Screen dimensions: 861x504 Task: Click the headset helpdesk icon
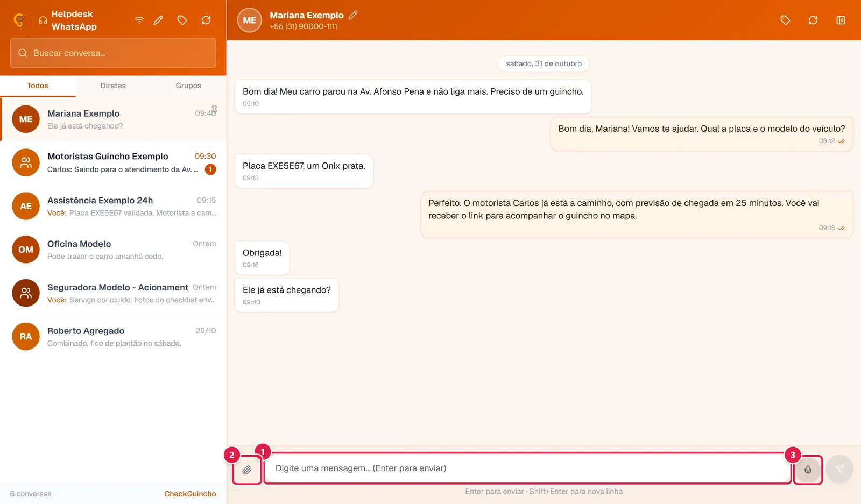click(43, 20)
